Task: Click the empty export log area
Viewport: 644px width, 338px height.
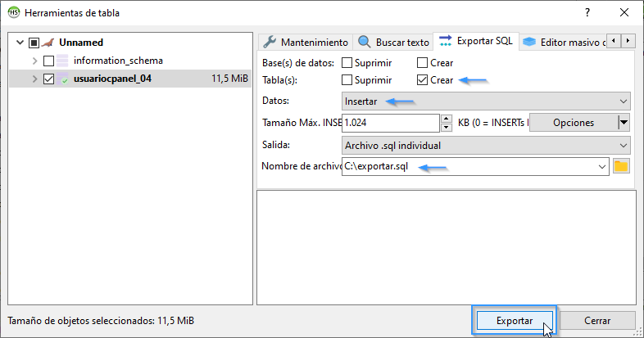Action: pyautogui.click(x=446, y=247)
